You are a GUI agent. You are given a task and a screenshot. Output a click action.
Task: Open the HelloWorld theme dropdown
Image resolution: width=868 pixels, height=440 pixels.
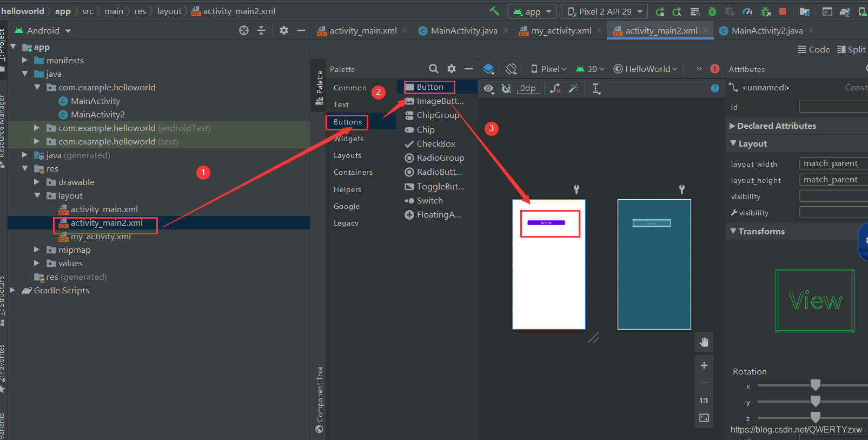tap(646, 69)
